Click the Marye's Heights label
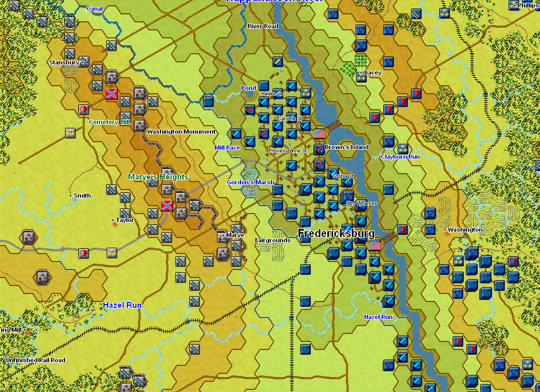This screenshot has width=540, height=392. click(158, 177)
